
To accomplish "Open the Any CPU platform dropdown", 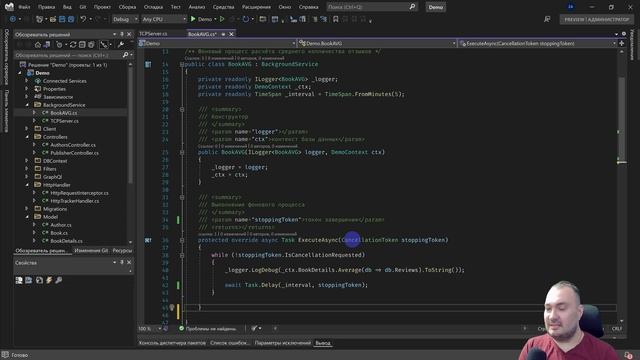I will click(164, 19).
